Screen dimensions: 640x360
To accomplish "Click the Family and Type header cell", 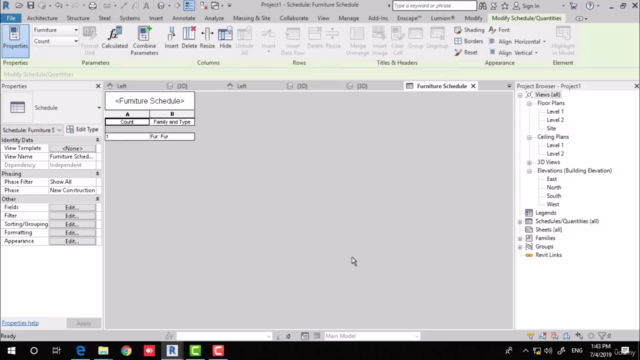I will point(172,122).
